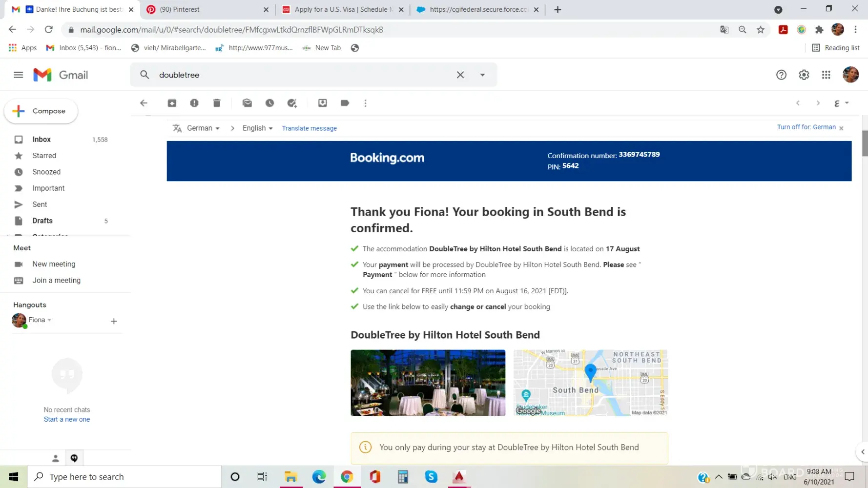Open the Labels icon in toolbar

point(345,103)
